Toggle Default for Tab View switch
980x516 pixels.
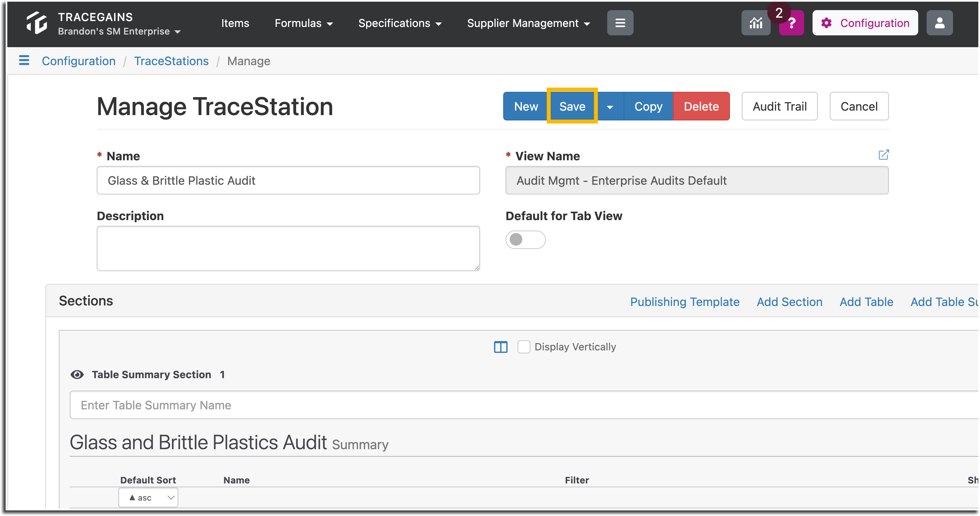[525, 239]
